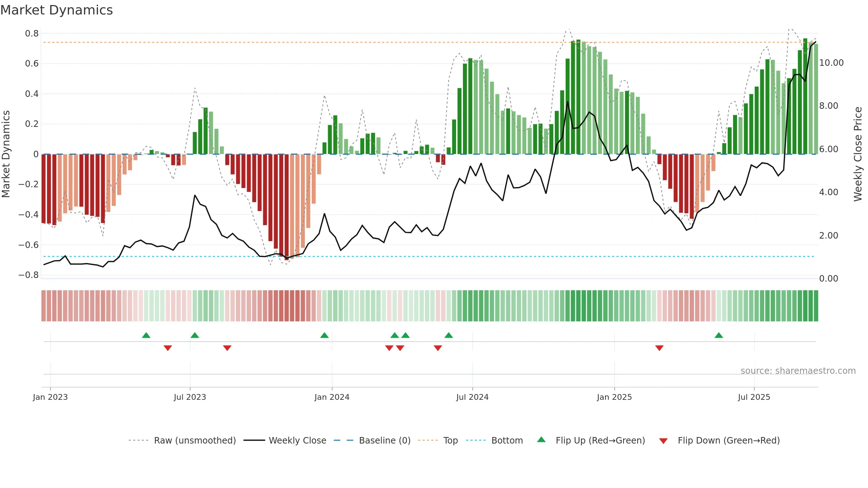Click the −0.6 left axis tick label
868x488 pixels.
click(x=29, y=245)
